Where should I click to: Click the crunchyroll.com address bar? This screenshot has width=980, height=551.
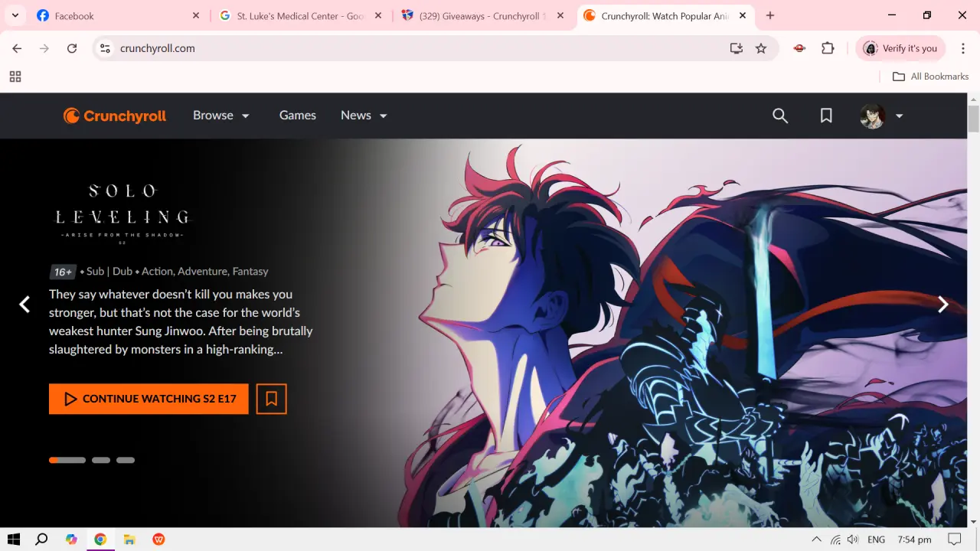pos(436,48)
